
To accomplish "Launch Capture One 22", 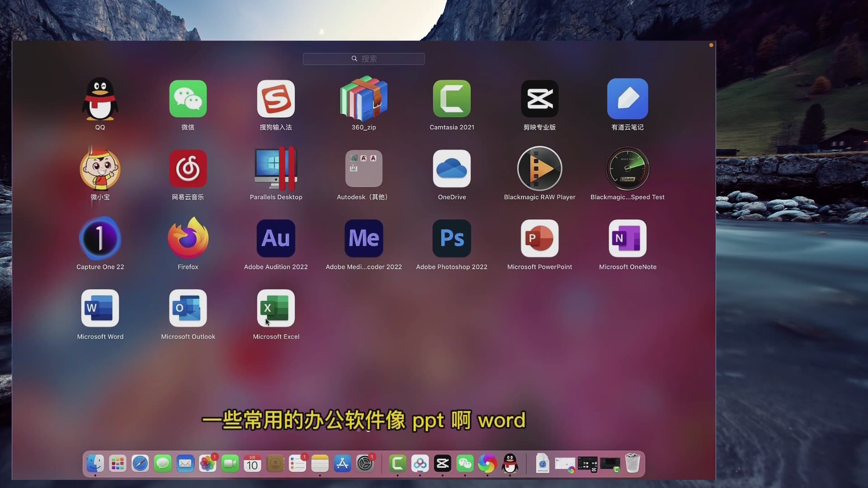I will pyautogui.click(x=100, y=238).
